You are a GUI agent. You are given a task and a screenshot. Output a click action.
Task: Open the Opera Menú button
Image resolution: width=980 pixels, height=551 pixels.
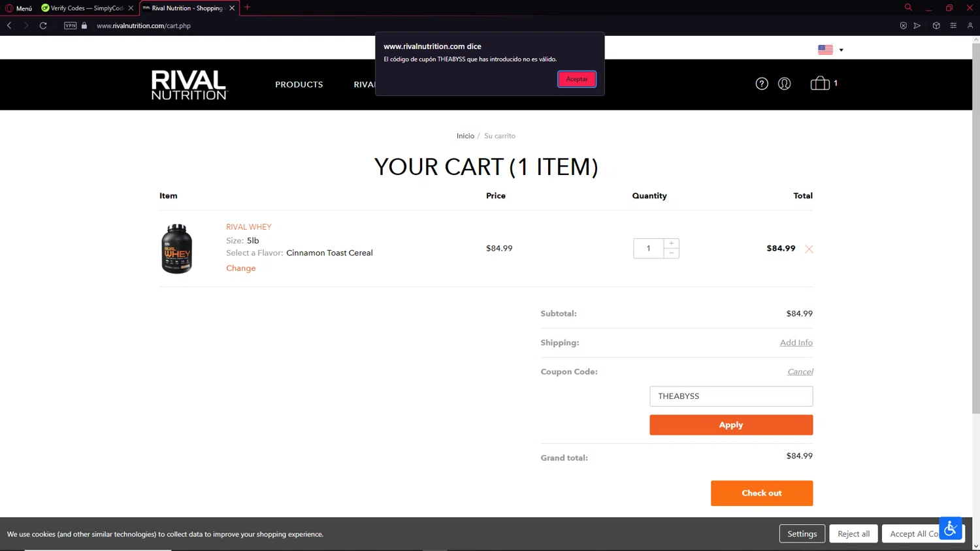coord(18,8)
